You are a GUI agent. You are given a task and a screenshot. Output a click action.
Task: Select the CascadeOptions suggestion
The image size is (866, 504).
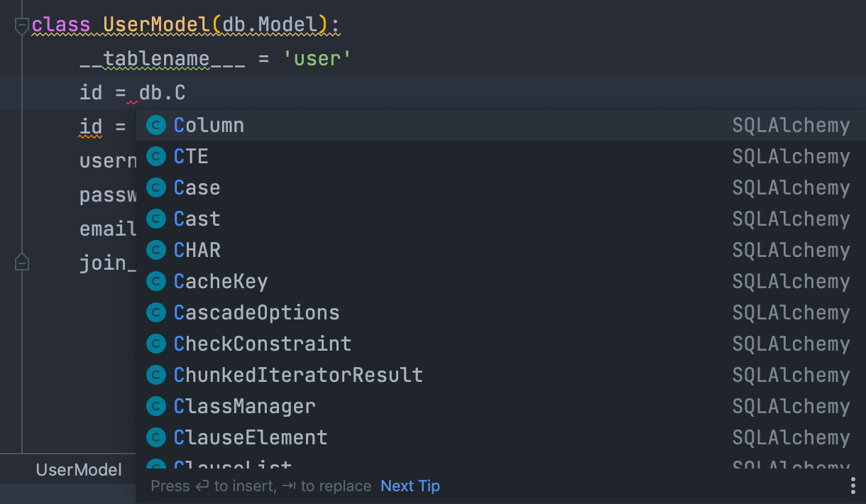pos(256,312)
